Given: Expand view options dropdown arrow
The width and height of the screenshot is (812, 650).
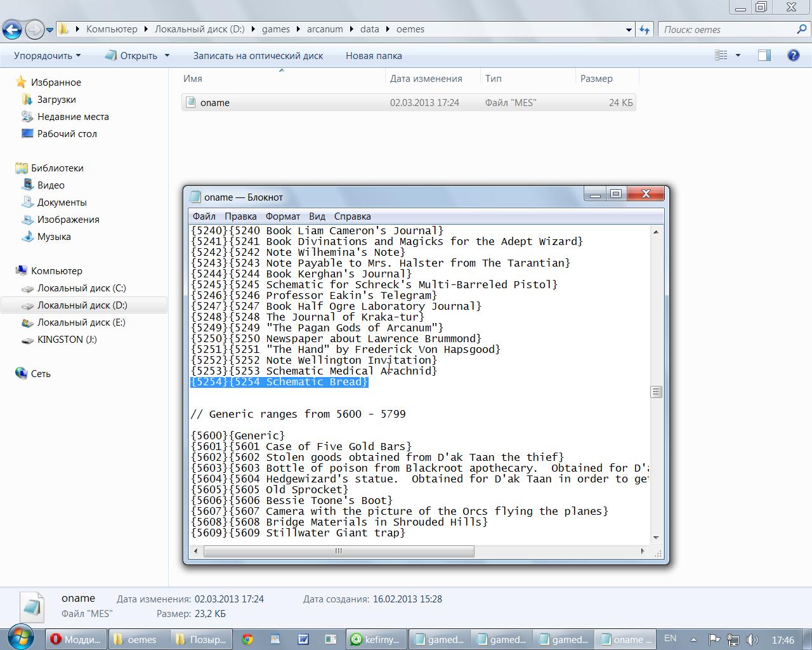Looking at the screenshot, I should coord(738,55).
